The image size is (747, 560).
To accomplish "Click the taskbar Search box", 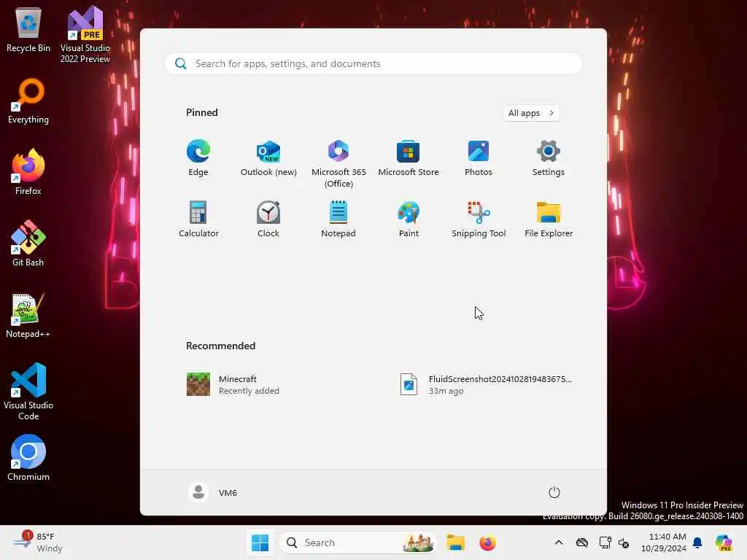I will (x=357, y=542).
